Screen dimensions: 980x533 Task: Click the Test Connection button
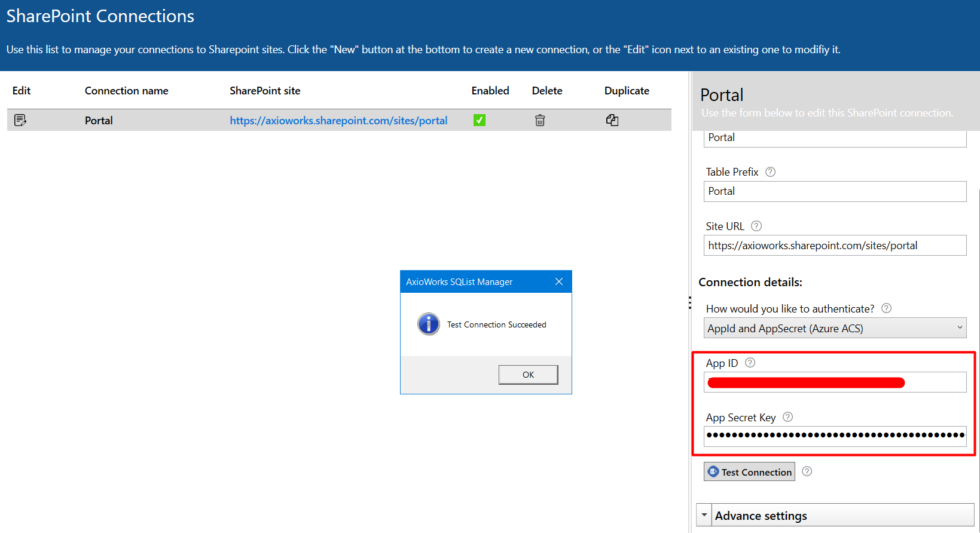point(749,471)
